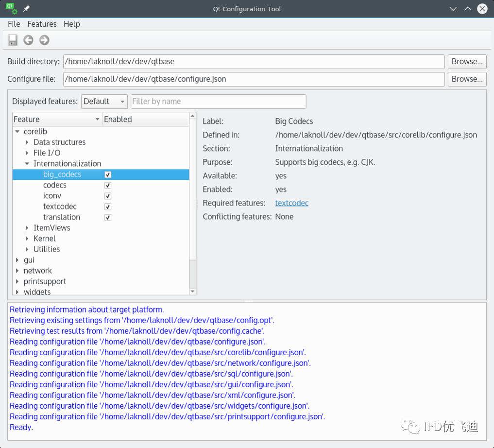Go forward with the right arrow icon

point(44,40)
